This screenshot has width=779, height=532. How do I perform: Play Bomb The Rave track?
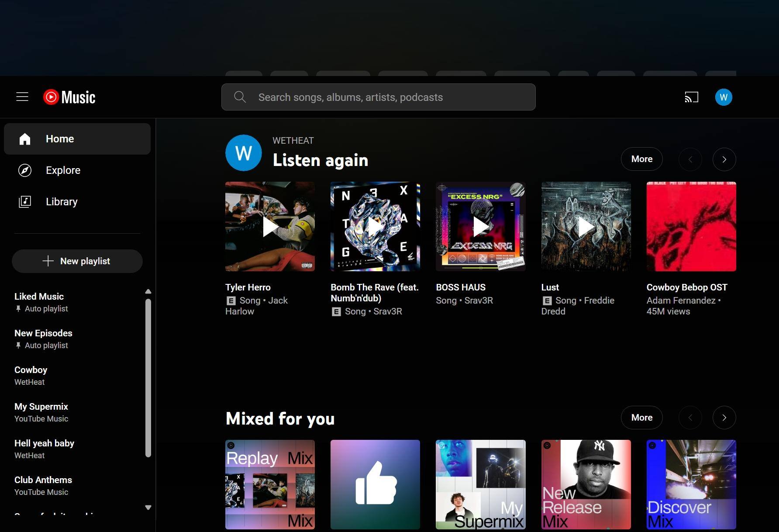375,227
